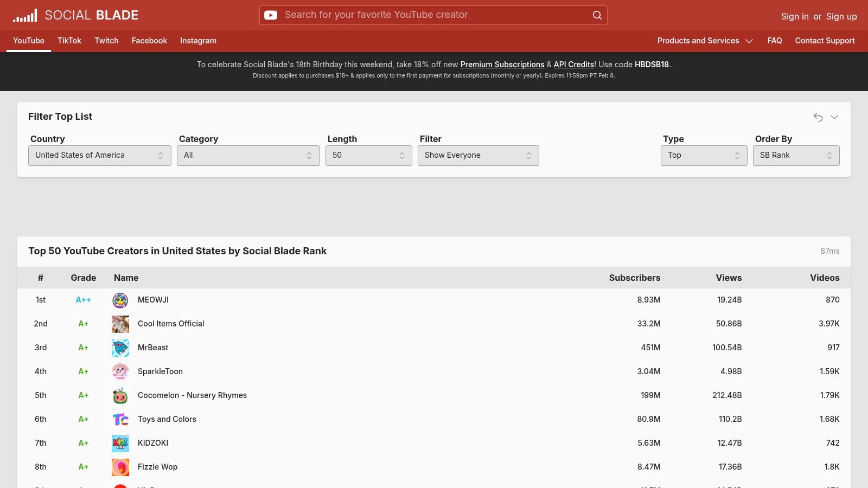This screenshot has width=868, height=488.
Task: Open MEOWJI channel name
Action: (x=153, y=300)
